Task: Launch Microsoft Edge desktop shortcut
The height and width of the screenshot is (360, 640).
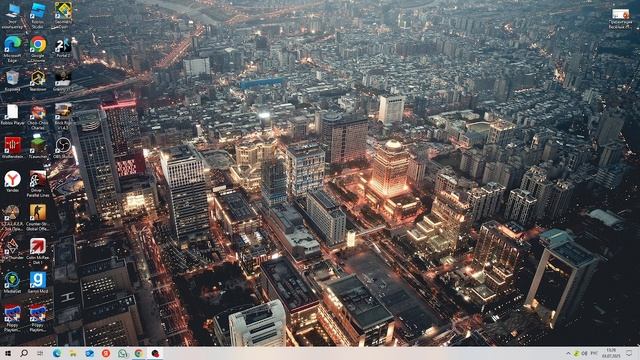Action: (x=13, y=49)
